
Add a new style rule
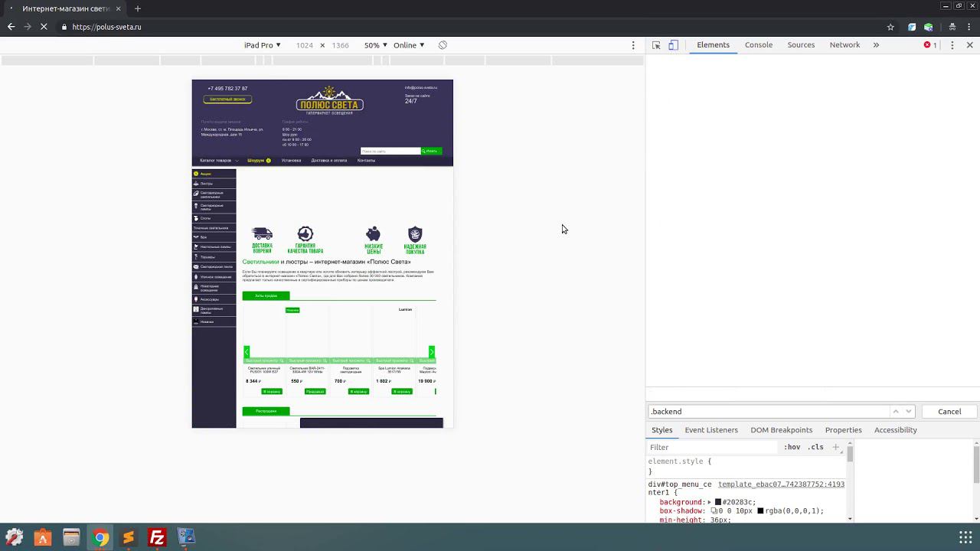pyautogui.click(x=836, y=447)
